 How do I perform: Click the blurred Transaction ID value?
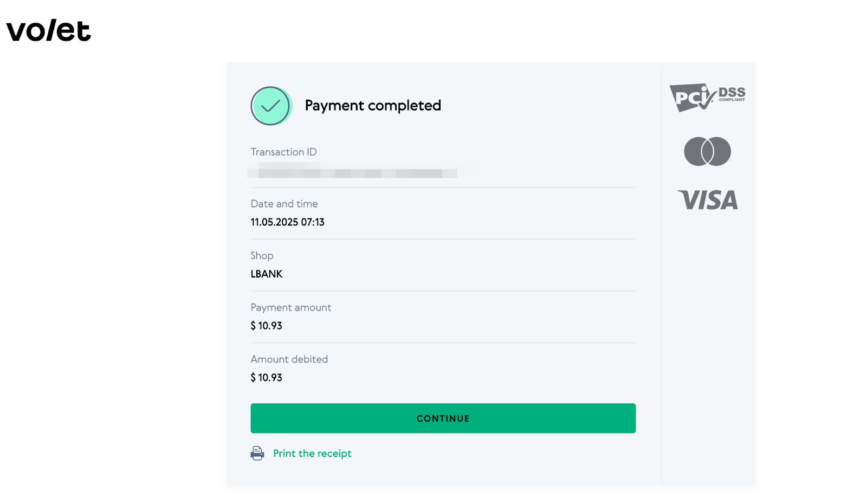(352, 173)
